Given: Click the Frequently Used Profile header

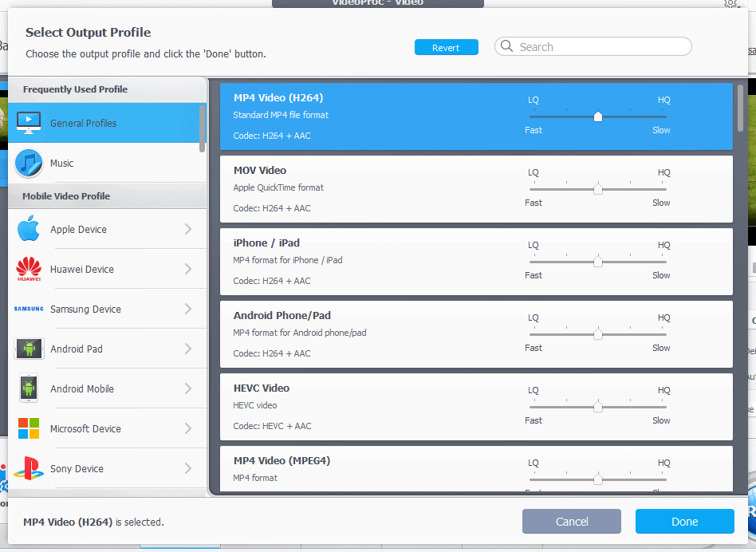Looking at the screenshot, I should click(75, 89).
